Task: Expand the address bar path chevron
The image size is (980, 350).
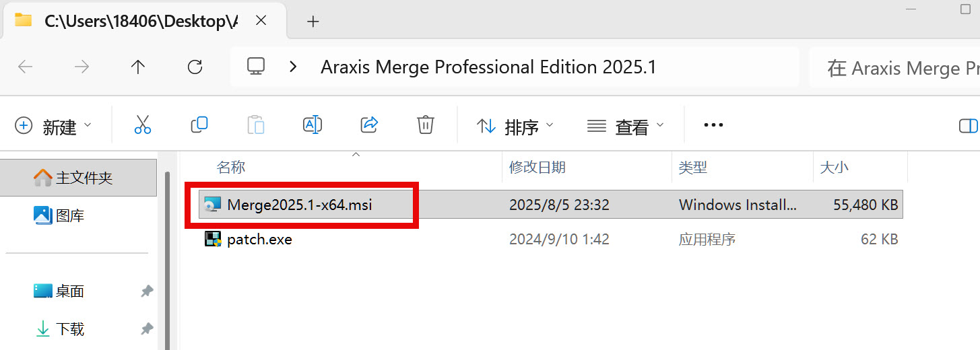Action: (x=293, y=67)
